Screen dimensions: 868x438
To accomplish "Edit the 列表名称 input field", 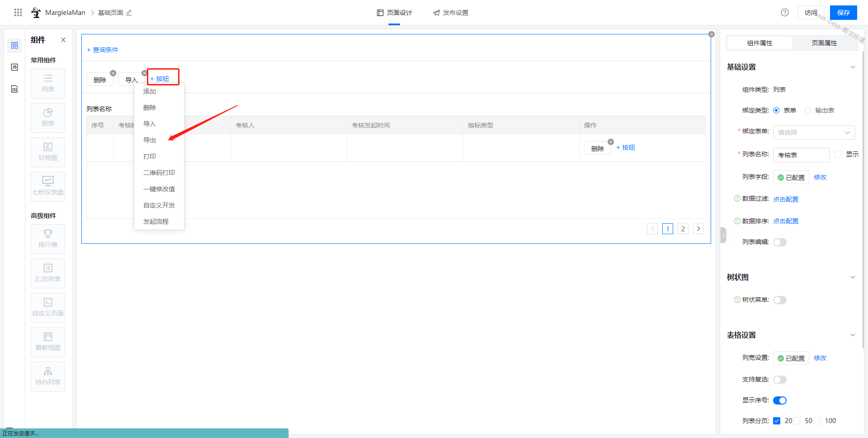I will [801, 155].
